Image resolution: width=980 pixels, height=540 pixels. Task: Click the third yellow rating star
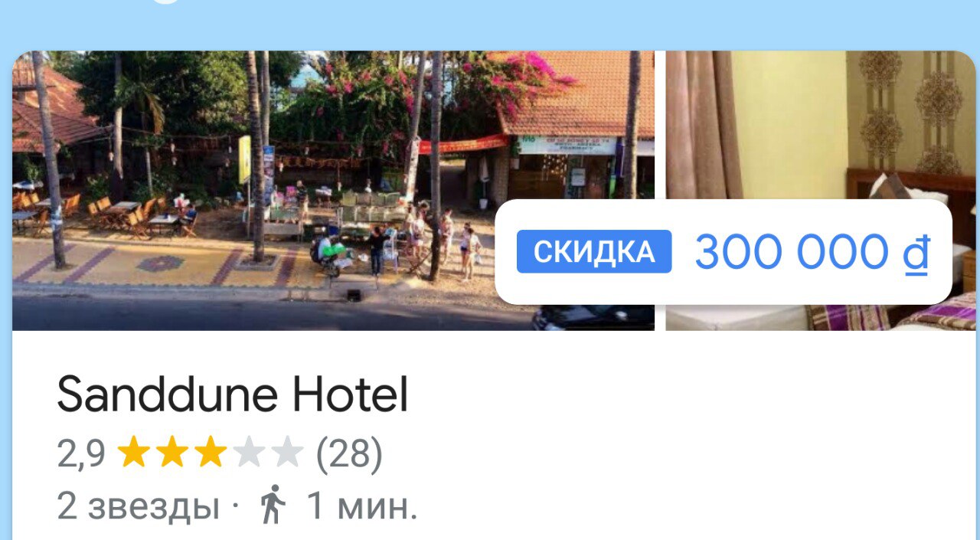[211, 453]
